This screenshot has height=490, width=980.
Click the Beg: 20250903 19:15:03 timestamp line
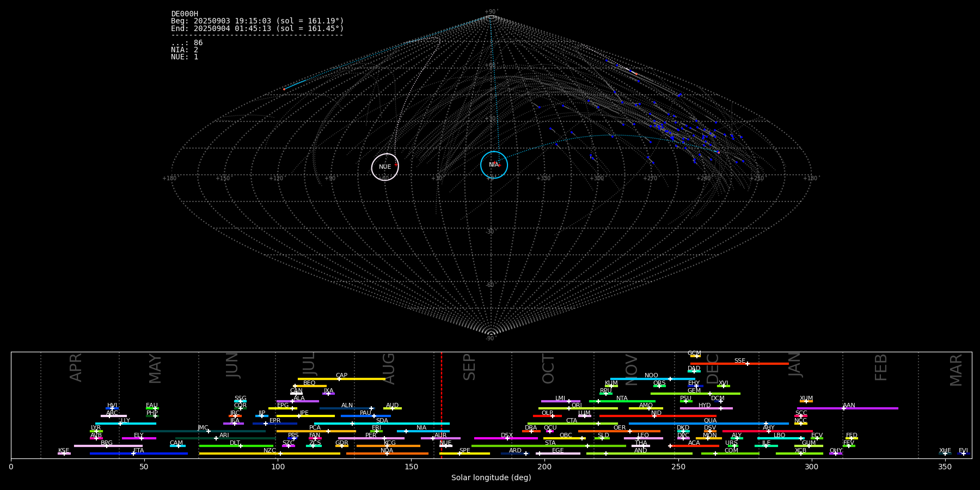258,21
